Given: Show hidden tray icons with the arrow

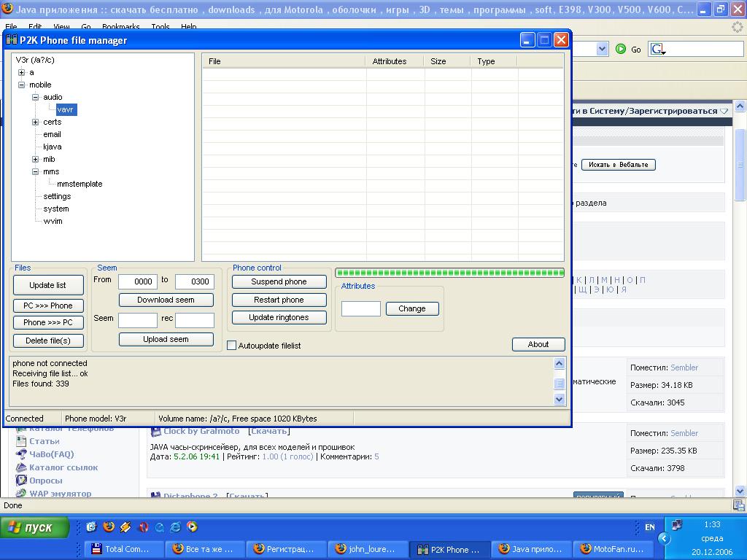Looking at the screenshot, I should (664, 539).
